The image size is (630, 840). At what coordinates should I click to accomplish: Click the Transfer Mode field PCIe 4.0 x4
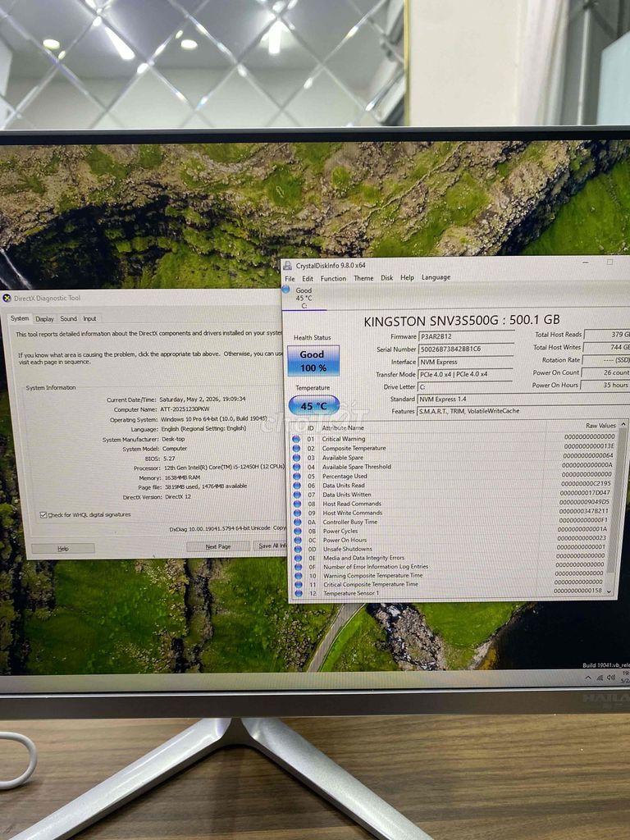[x=465, y=374]
